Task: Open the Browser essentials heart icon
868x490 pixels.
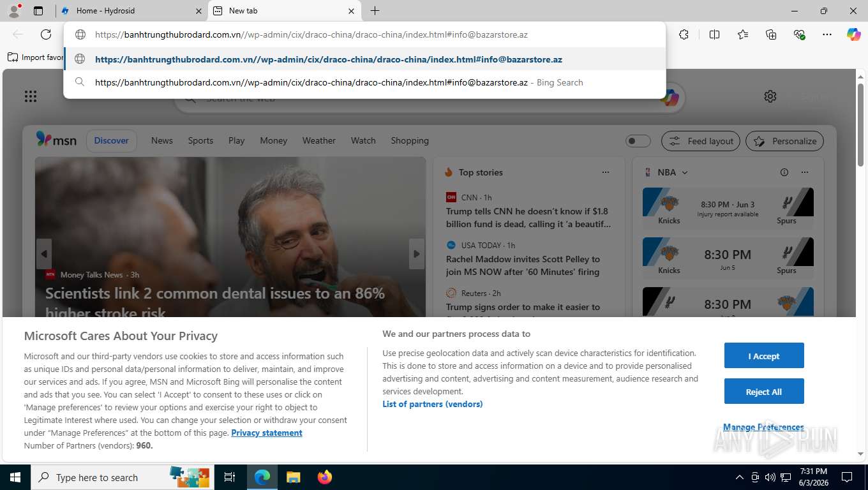Action: (x=799, y=34)
